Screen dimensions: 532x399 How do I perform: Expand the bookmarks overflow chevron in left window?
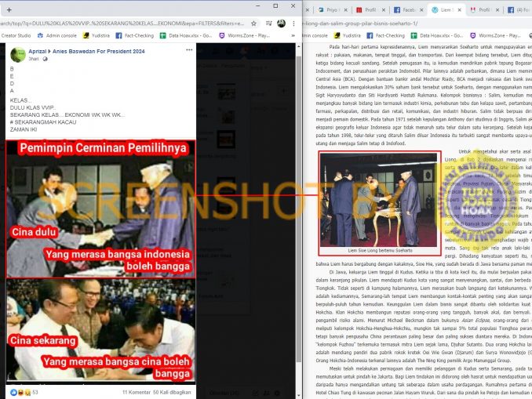293,35
